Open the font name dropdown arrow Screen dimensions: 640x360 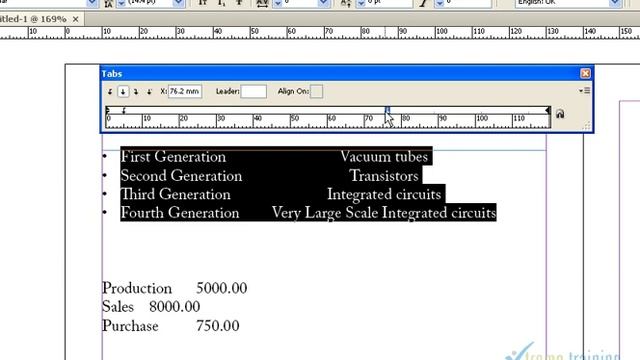point(92,3)
